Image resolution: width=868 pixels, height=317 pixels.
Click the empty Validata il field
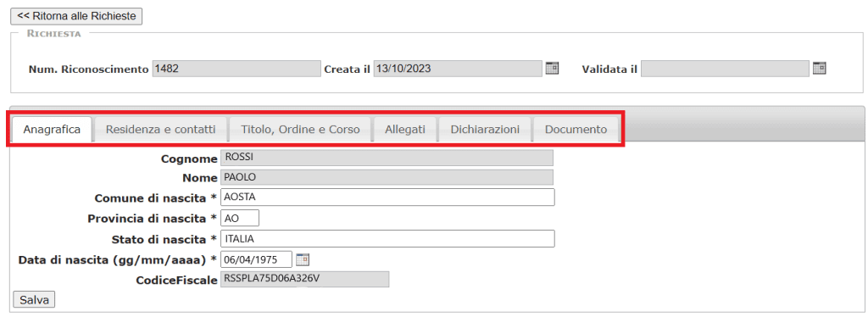click(x=726, y=69)
